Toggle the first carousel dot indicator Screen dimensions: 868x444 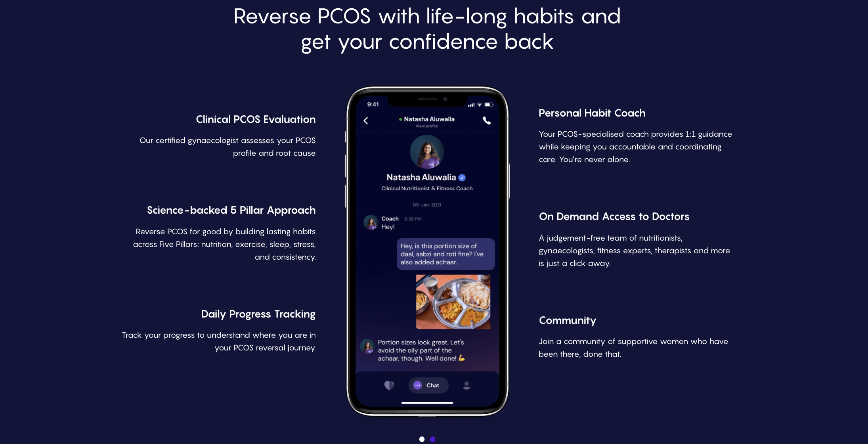[422, 439]
